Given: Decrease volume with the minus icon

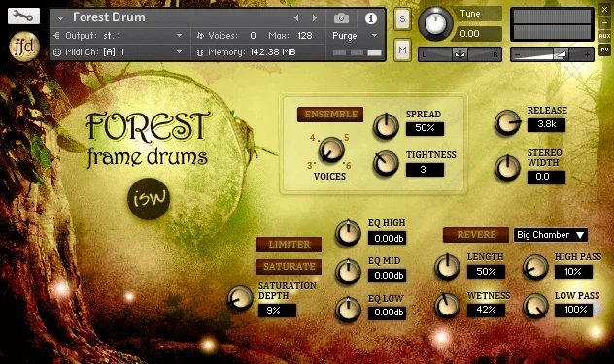Looking at the screenshot, I should (517, 54).
